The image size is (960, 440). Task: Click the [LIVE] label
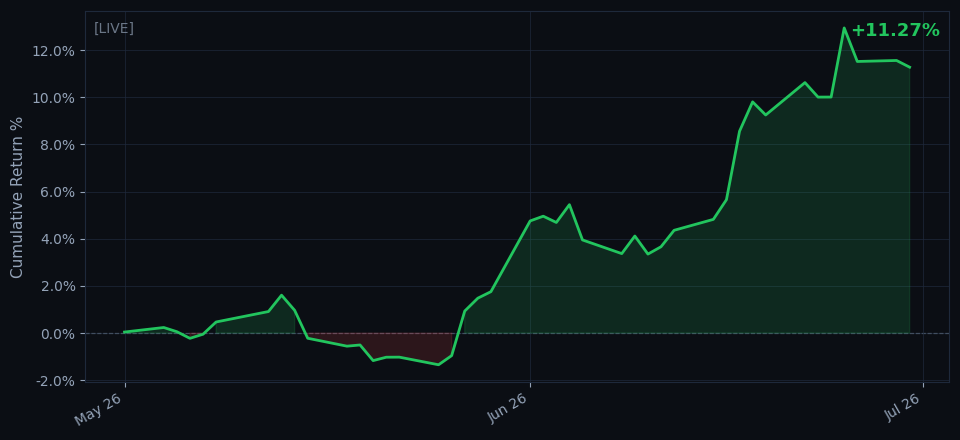114,28
